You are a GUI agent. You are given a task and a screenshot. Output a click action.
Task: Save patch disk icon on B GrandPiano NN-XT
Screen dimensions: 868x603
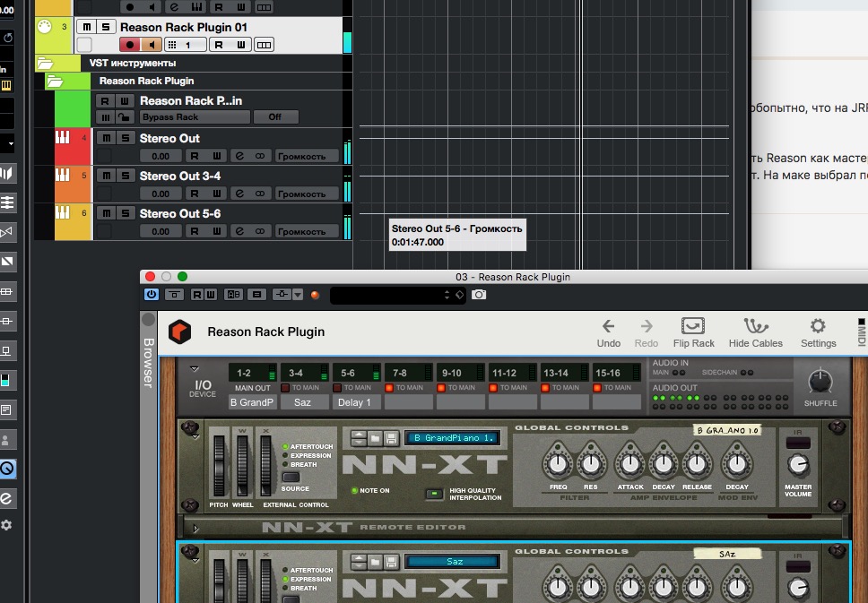391,438
